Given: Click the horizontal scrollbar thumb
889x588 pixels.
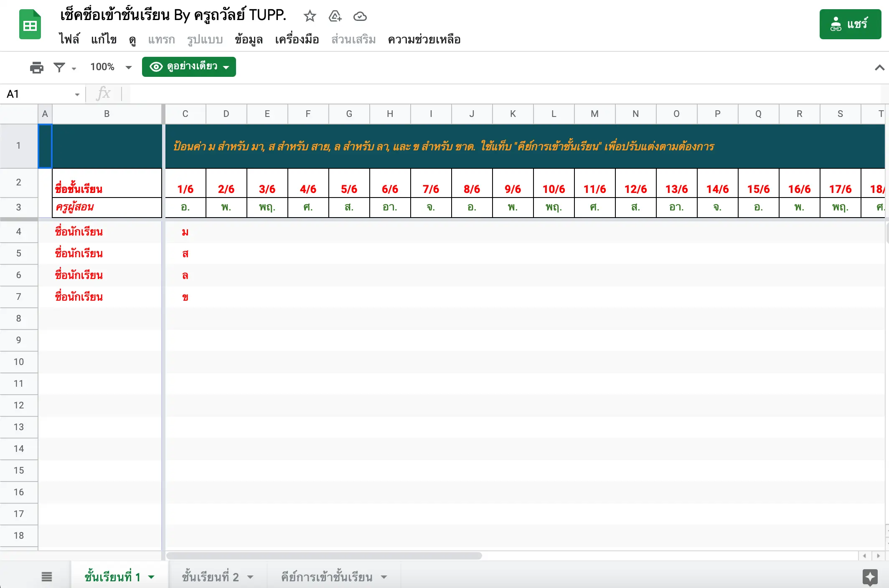Looking at the screenshot, I should click(x=324, y=556).
